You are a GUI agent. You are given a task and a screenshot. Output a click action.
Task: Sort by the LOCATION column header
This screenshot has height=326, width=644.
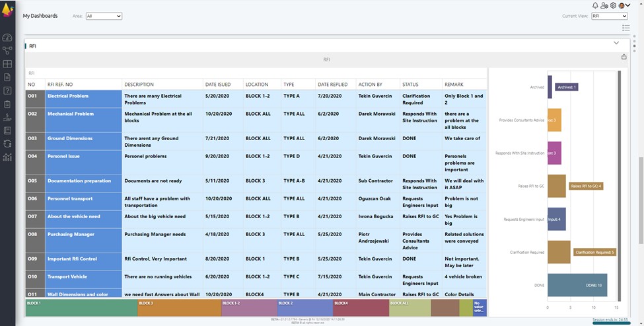point(262,84)
